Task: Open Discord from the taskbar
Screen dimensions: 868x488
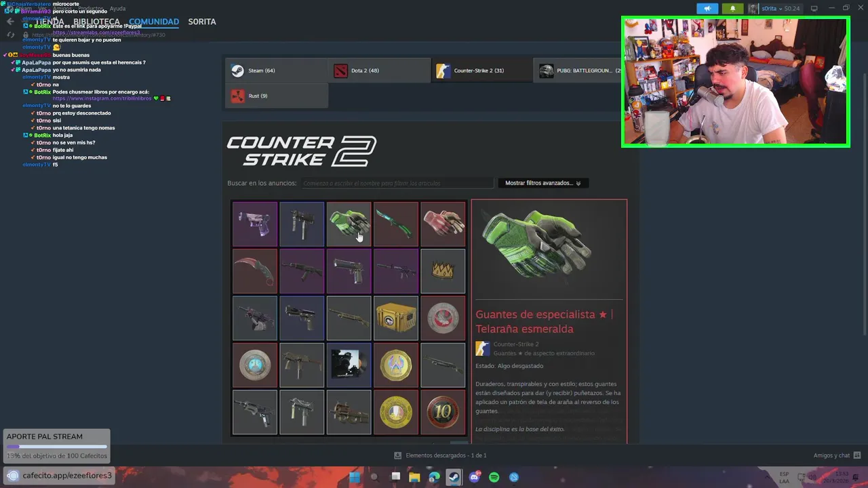Action: pyautogui.click(x=475, y=477)
